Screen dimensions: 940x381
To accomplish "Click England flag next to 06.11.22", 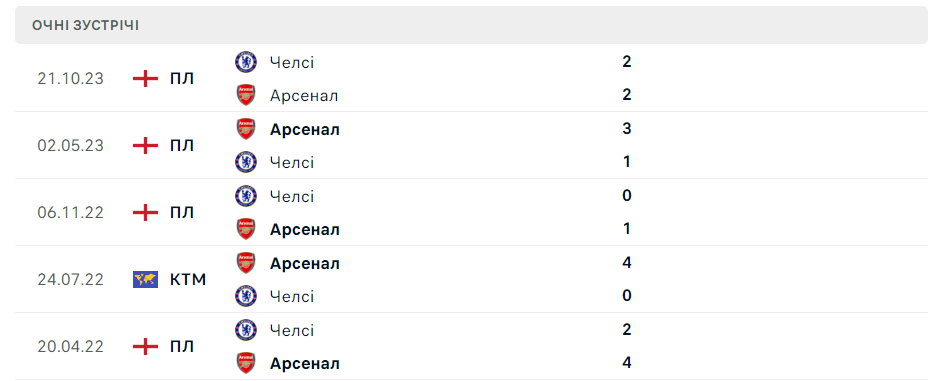I will coord(145,213).
